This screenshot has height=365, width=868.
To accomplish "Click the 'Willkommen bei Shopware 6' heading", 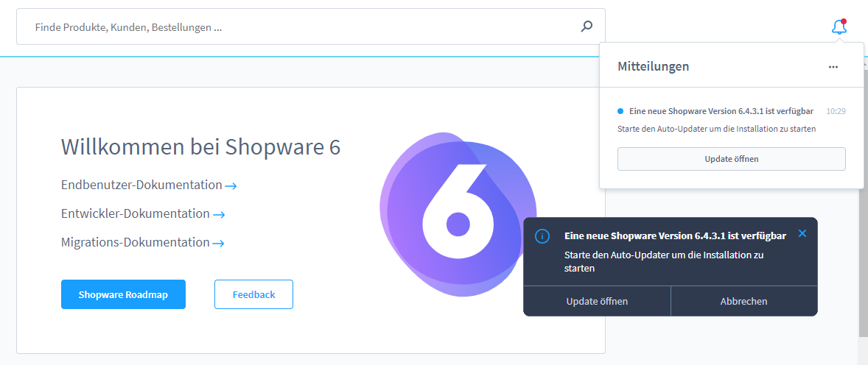I will click(x=200, y=147).
